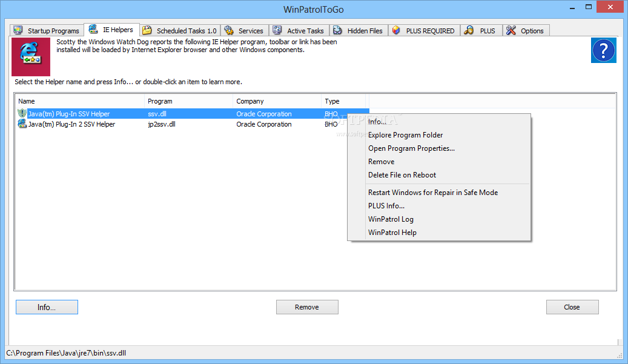628x364 pixels.
Task: Select Remove in the context menu
Action: pos(439,161)
